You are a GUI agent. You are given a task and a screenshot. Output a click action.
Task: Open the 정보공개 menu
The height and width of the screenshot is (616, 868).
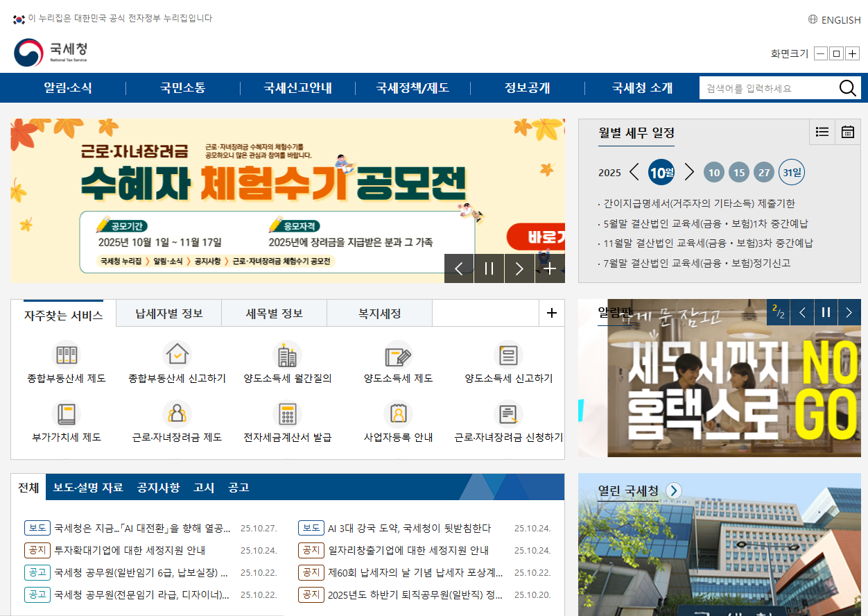coord(527,87)
